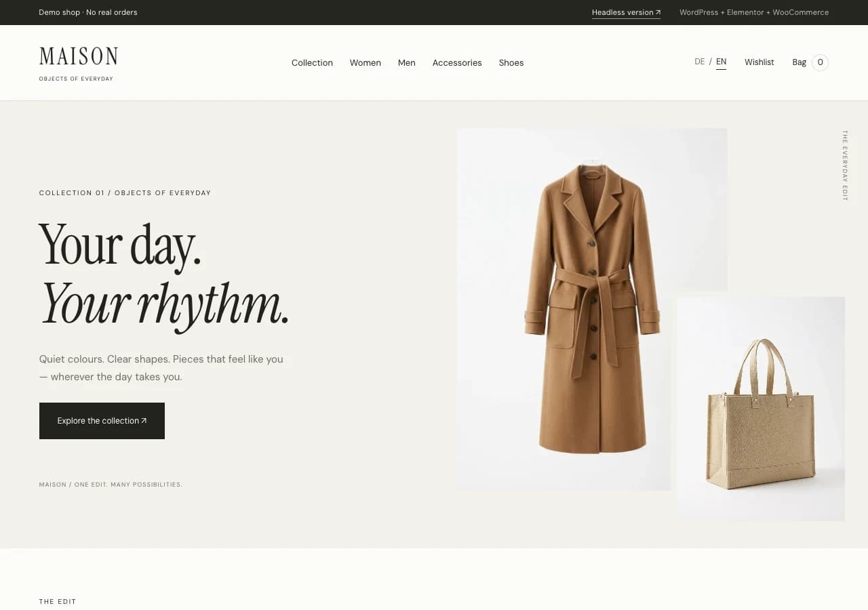Open the Collection menu item
Image resolution: width=868 pixels, height=610 pixels.
312,63
